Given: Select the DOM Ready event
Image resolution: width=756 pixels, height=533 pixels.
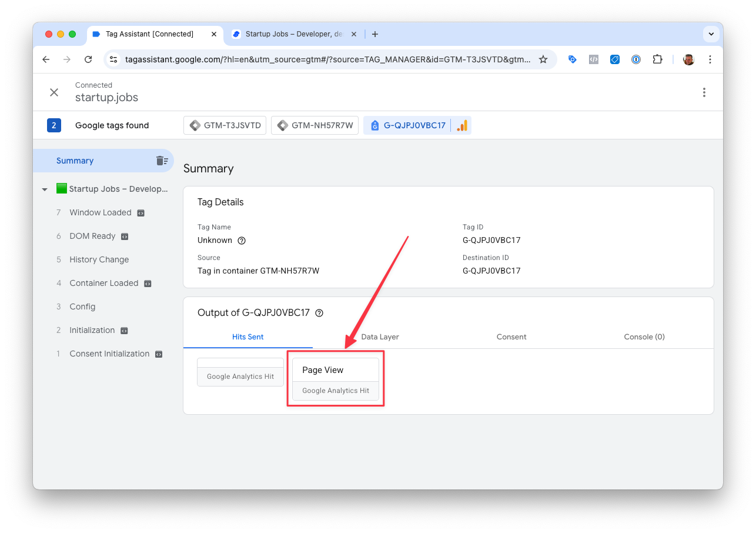Looking at the screenshot, I should click(92, 236).
